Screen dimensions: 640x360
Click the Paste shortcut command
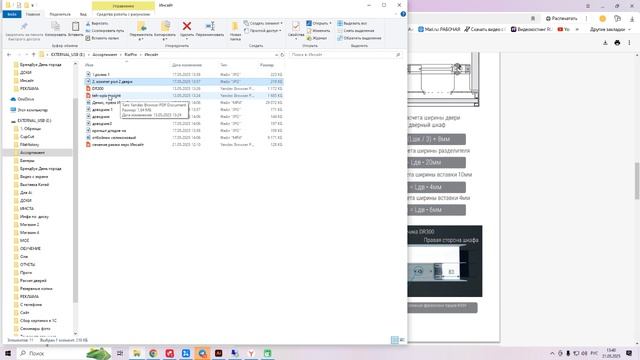[x=102, y=38]
